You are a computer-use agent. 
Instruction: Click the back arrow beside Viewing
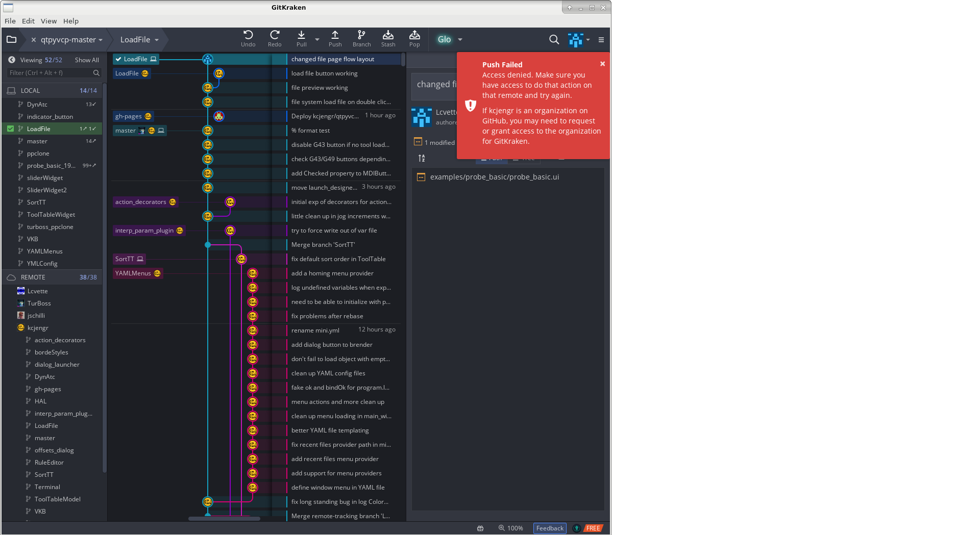(x=12, y=60)
